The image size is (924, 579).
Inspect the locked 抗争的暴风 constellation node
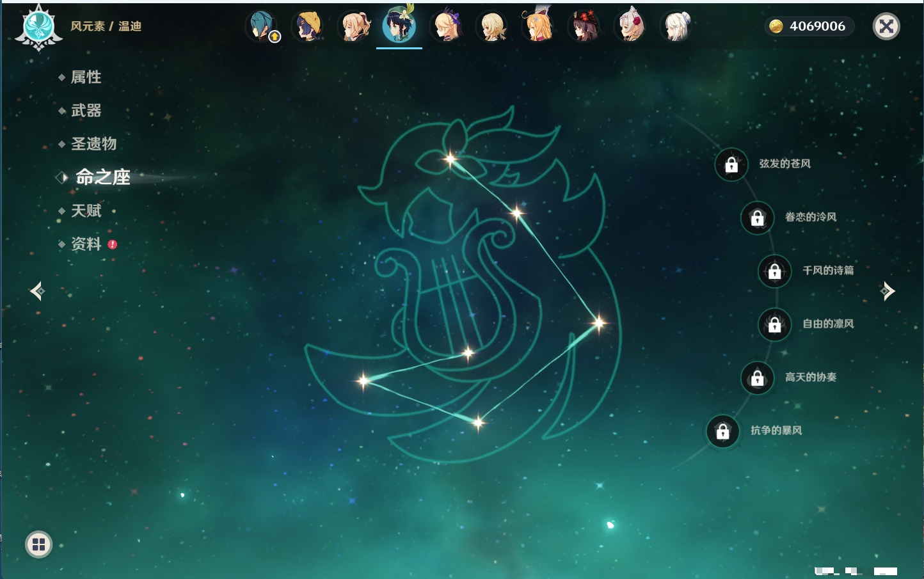(x=722, y=431)
